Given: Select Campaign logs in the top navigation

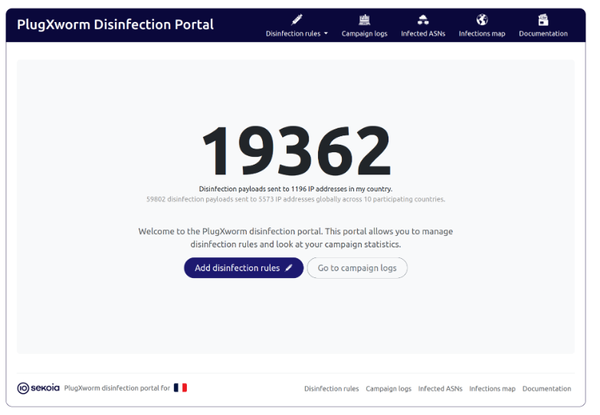Looking at the screenshot, I should point(364,34).
